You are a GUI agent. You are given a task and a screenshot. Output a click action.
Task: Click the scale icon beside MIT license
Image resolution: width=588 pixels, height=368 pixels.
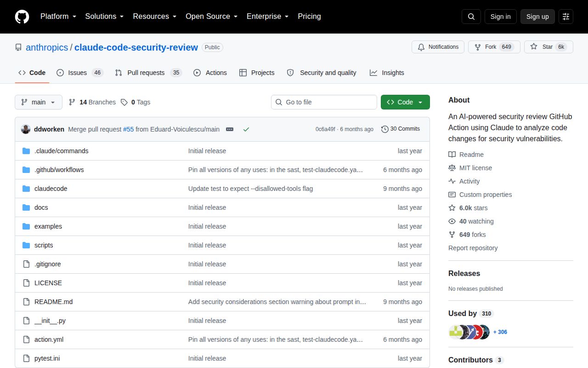tap(452, 168)
